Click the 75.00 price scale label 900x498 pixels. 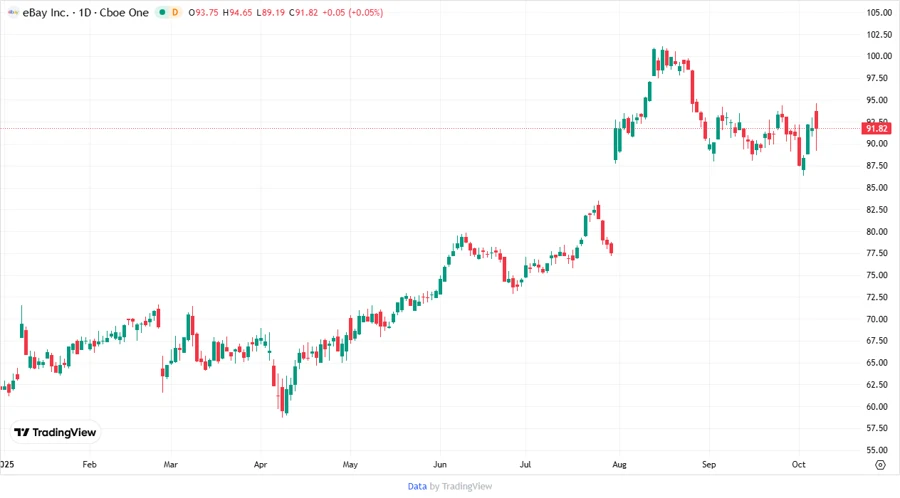[x=879, y=275]
